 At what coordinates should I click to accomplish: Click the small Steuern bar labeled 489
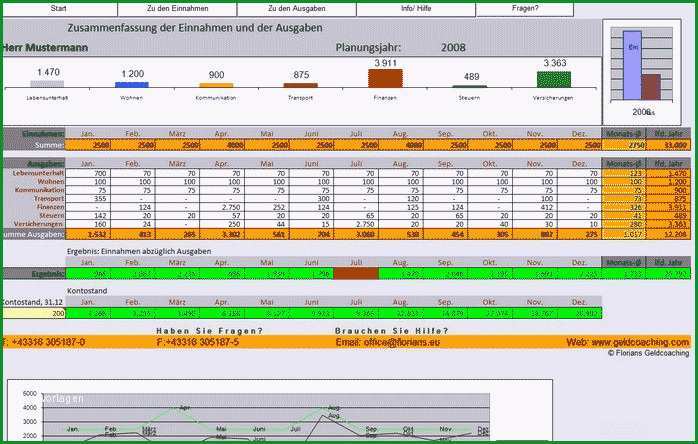point(470,86)
